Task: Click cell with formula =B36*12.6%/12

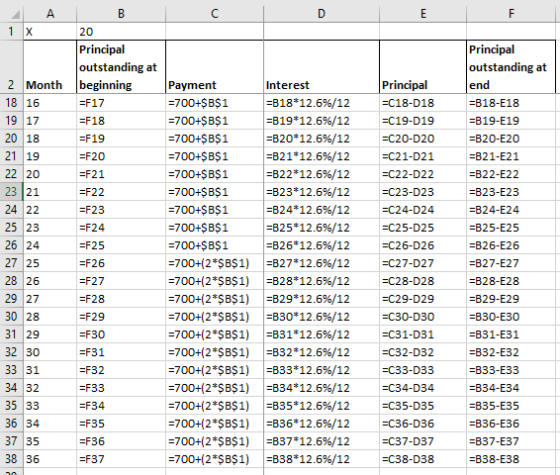Action: coord(321,424)
